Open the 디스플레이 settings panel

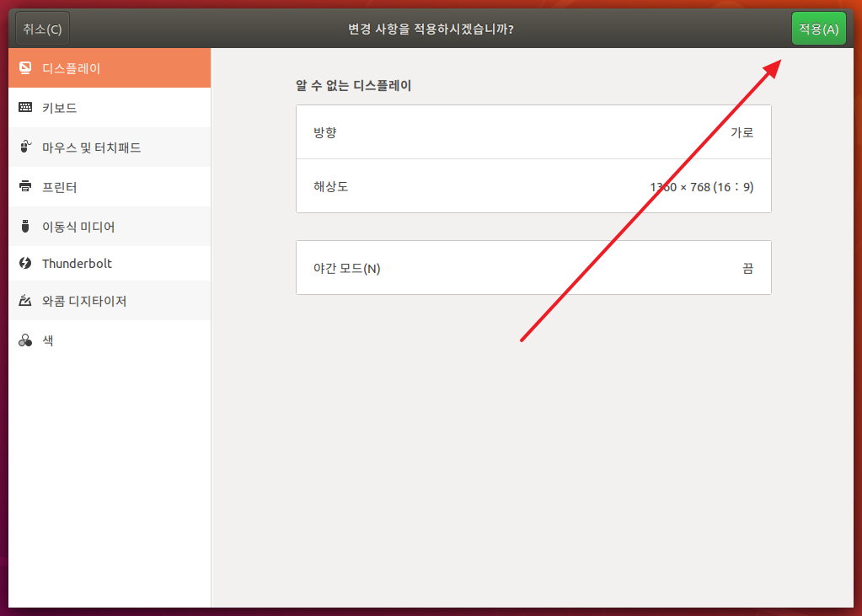[x=110, y=68]
